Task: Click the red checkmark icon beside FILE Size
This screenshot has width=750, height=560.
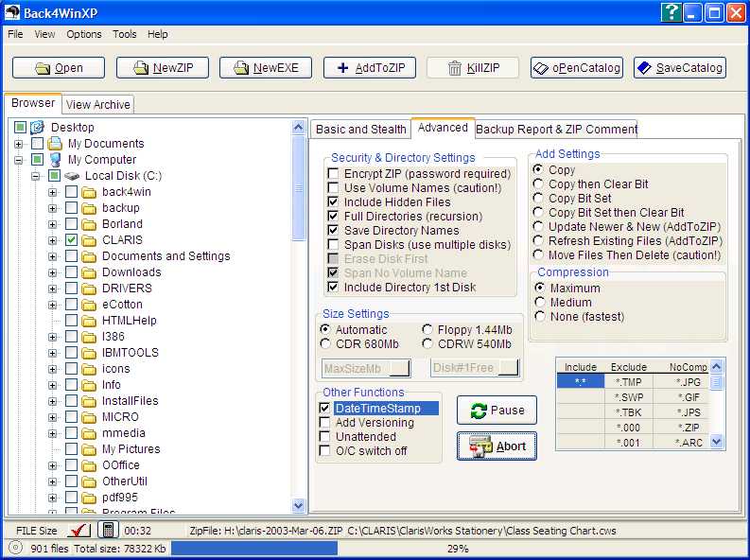Action: tap(79, 530)
